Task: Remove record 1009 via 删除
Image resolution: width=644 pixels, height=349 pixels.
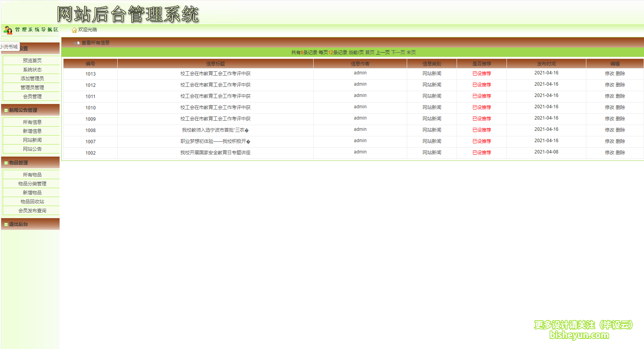Action: pyautogui.click(x=620, y=118)
